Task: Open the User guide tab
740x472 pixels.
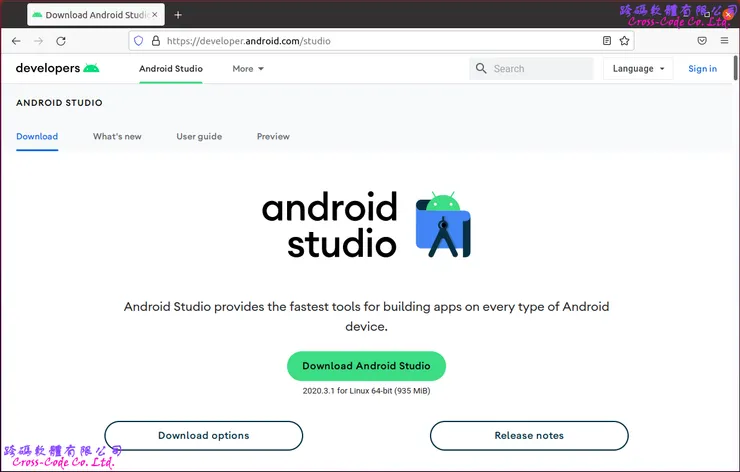Action: (x=199, y=136)
